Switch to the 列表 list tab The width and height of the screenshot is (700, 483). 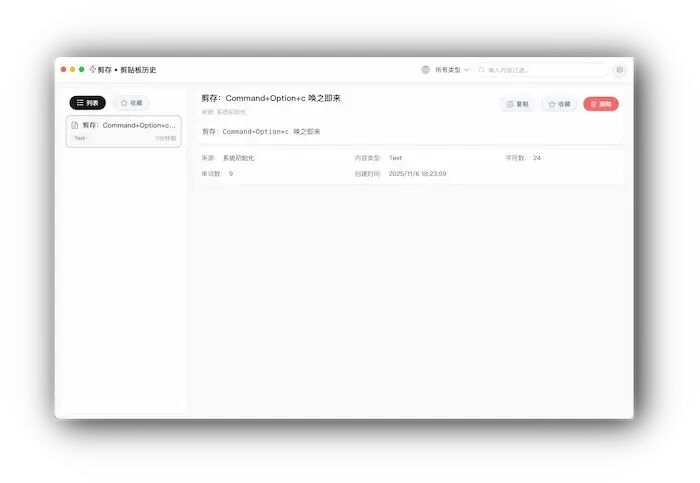[88, 103]
